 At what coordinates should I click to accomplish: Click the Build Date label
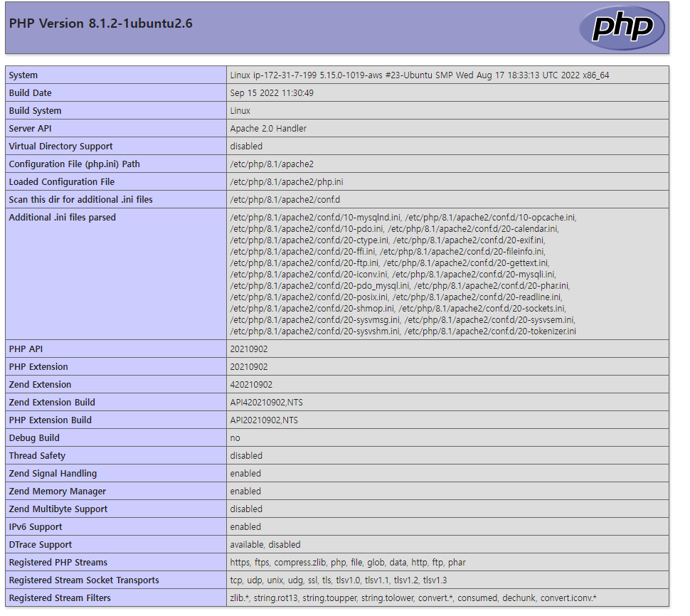point(30,93)
